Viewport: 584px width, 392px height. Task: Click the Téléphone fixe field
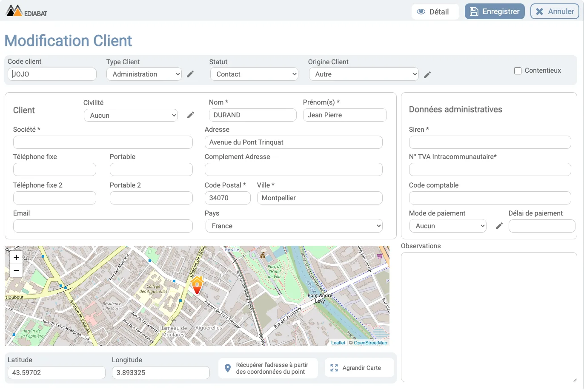tap(54, 169)
